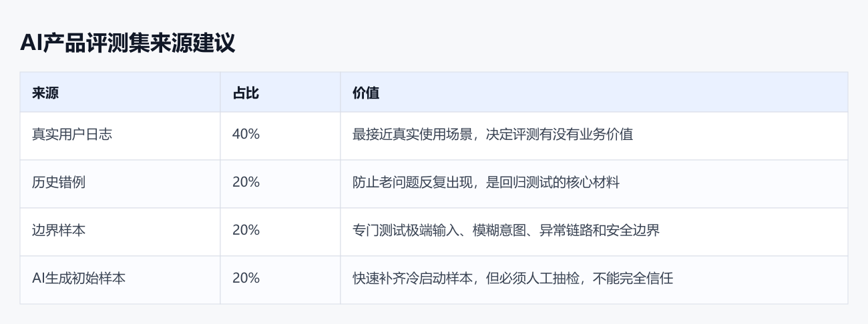Select the 历史错例 row label
Viewport: 868px width, 324px height.
point(59,181)
